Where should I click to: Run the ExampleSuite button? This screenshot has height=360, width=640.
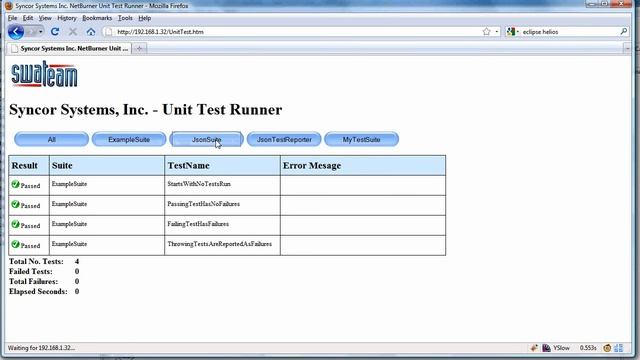coord(129,139)
